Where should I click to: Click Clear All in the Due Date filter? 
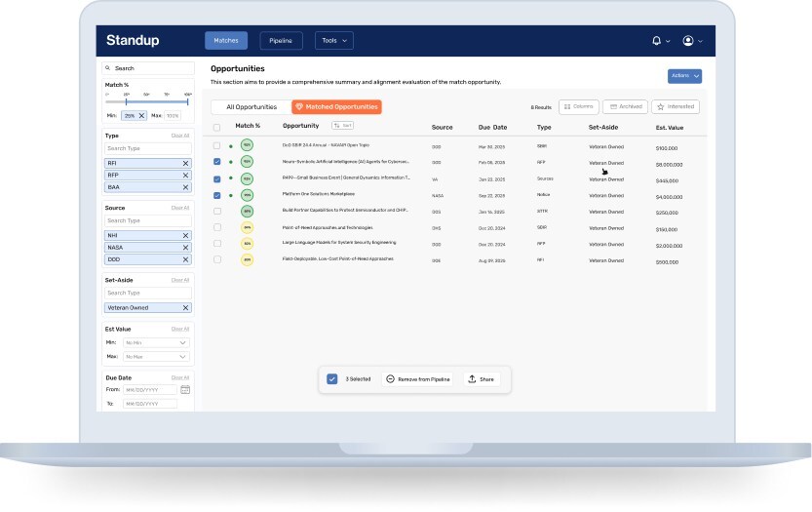180,377
